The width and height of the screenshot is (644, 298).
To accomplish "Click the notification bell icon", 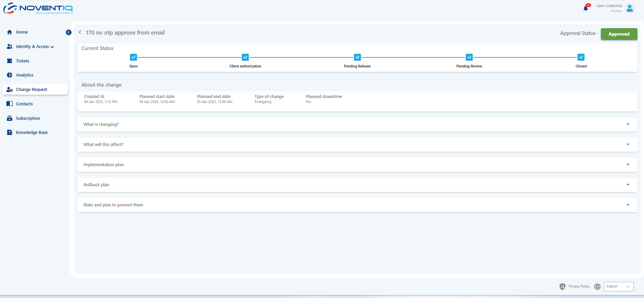I will pyautogui.click(x=586, y=8).
